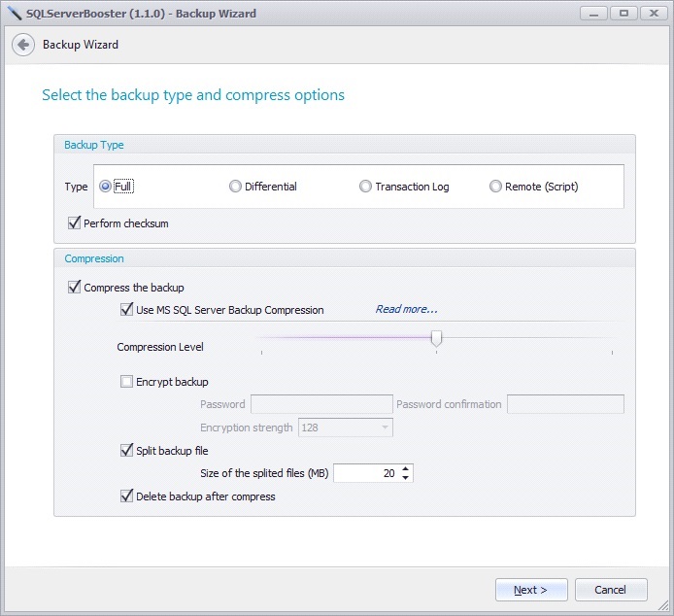Decrease split file size with down arrow

point(406,478)
